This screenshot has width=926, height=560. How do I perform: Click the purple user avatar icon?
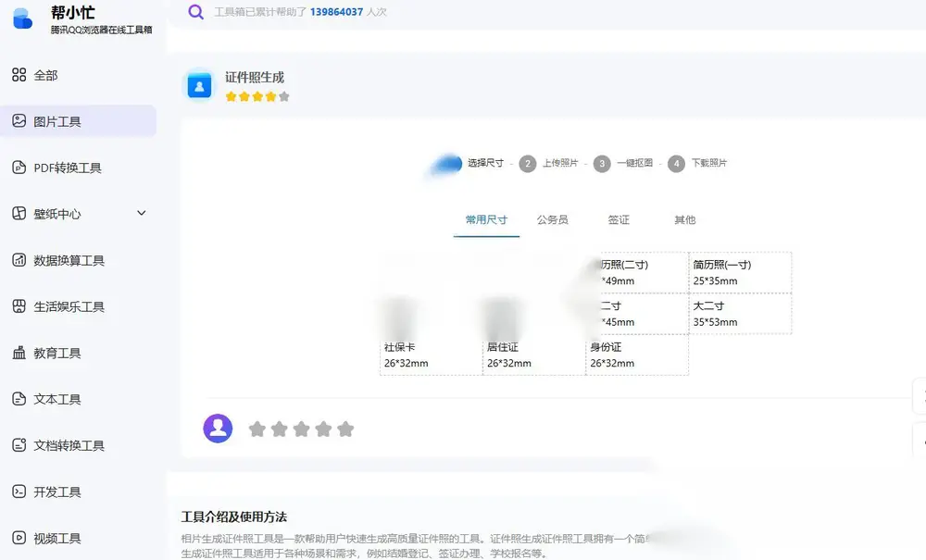tap(218, 429)
